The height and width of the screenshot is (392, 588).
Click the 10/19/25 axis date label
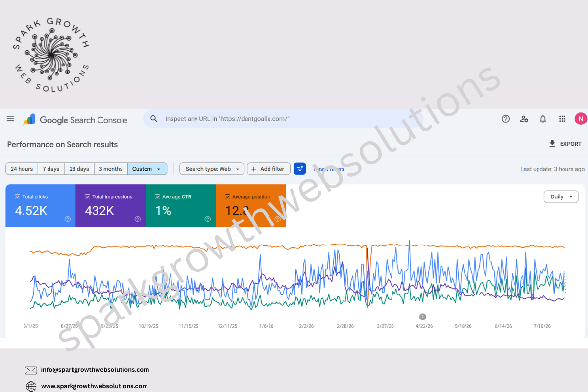point(148,326)
